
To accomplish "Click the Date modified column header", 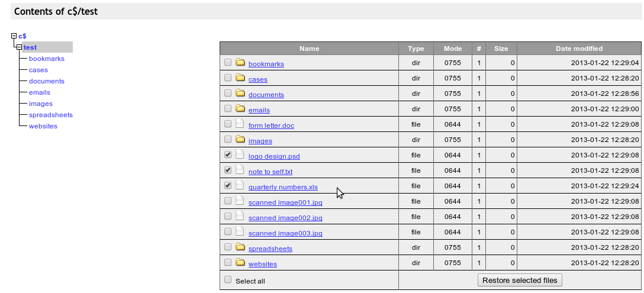I will coord(578,49).
